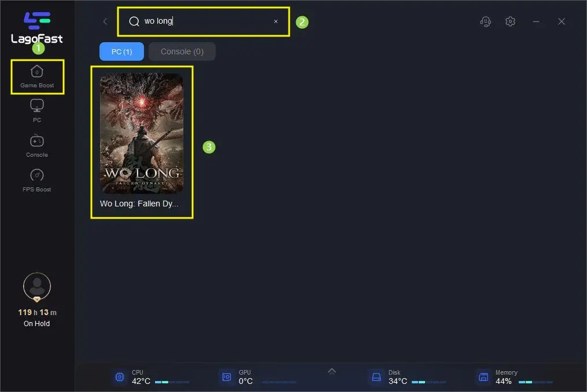
Task: Open the Console section in sidebar
Action: tap(36, 146)
